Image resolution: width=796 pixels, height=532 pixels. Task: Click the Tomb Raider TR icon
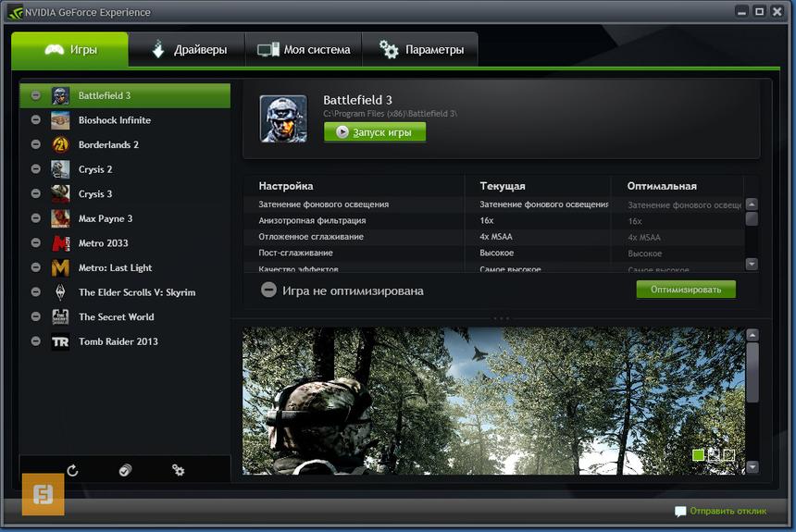[60, 341]
